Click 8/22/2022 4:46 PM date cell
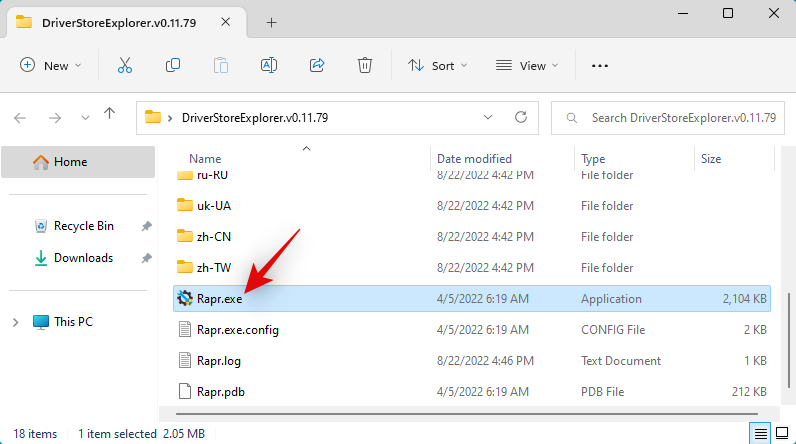 [x=485, y=361]
